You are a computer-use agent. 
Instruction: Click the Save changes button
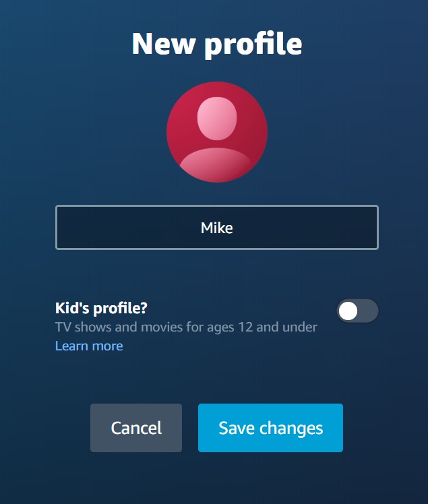click(x=270, y=428)
